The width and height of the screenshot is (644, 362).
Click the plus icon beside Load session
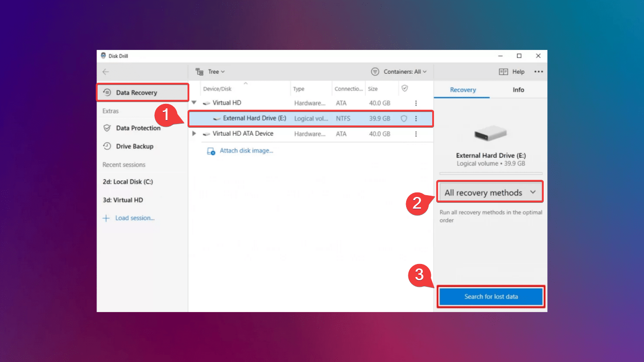point(106,218)
